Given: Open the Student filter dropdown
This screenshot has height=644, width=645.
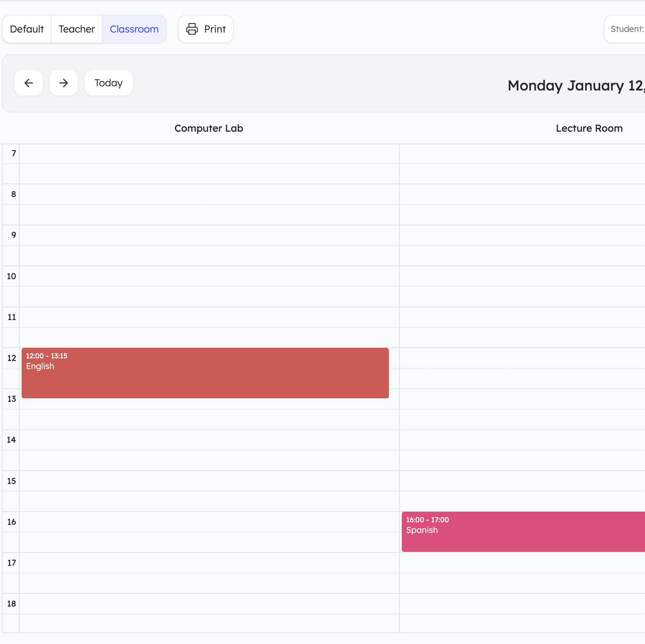Looking at the screenshot, I should (626, 29).
